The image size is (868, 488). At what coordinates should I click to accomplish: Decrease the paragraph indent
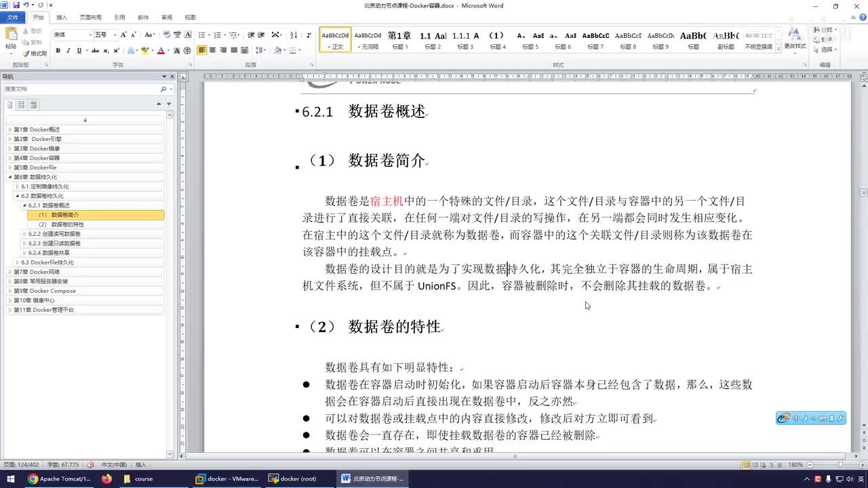(251, 35)
